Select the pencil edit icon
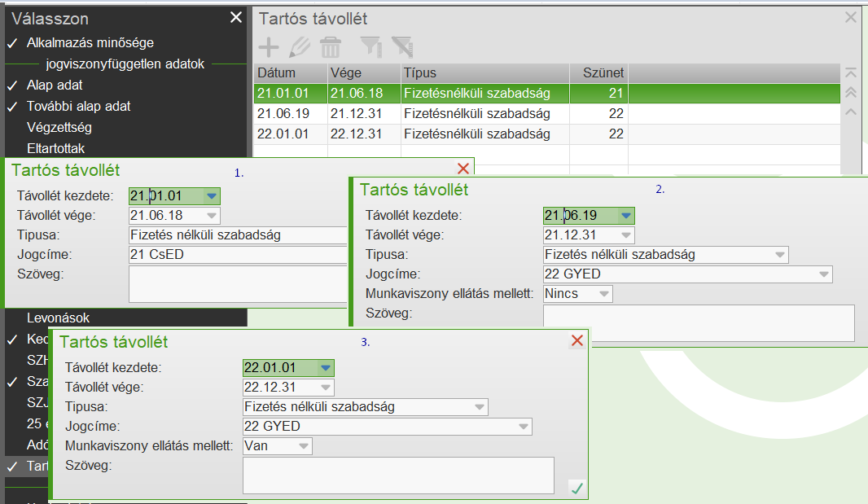868x504 pixels. click(298, 46)
